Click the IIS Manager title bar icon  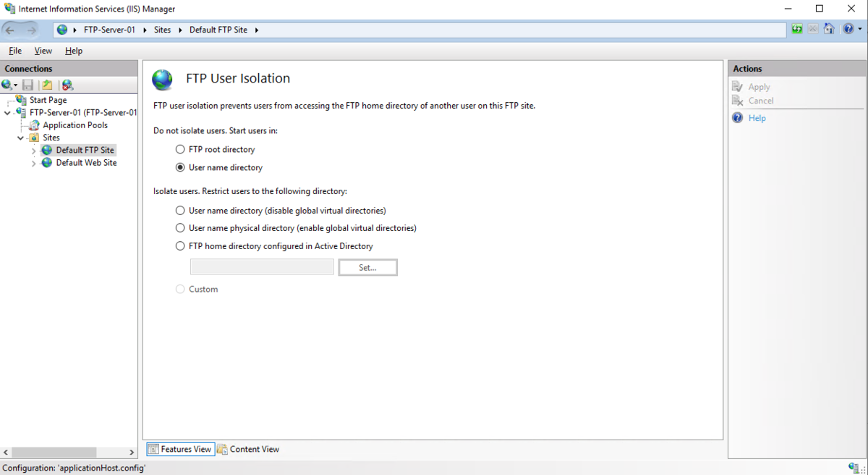pos(9,9)
